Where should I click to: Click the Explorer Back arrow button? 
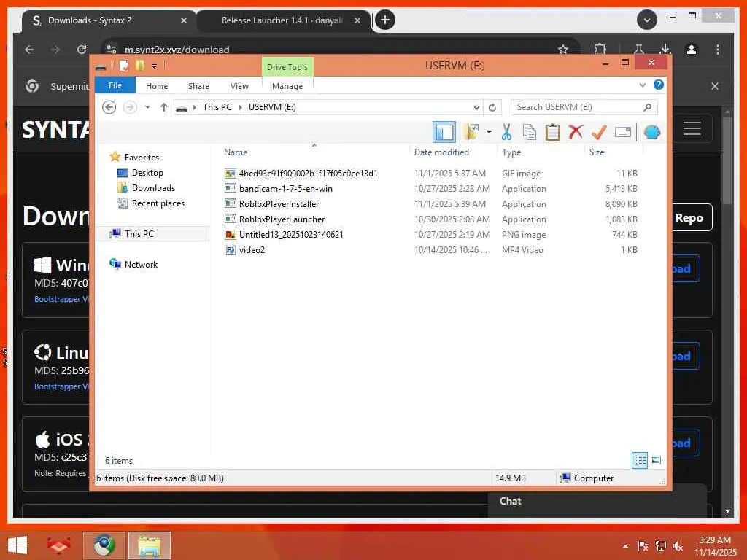click(109, 107)
